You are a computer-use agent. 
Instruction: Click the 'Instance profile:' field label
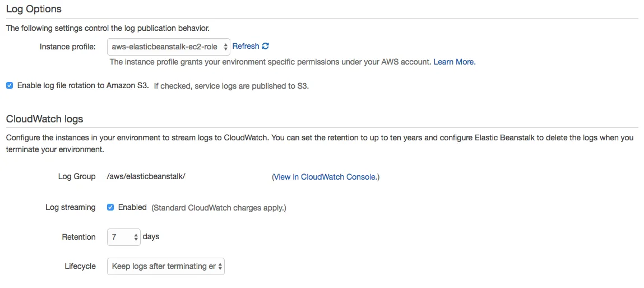tap(67, 47)
